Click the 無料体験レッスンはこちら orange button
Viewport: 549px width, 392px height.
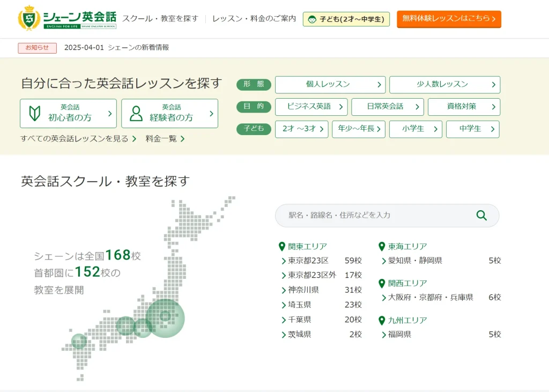[449, 19]
